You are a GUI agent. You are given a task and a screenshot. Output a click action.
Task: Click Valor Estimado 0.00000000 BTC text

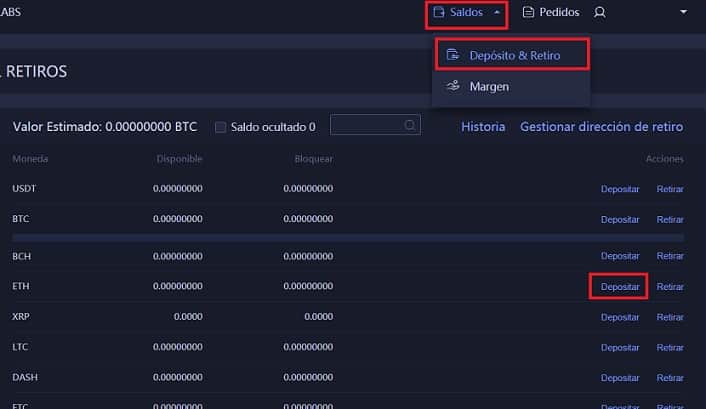[105, 127]
